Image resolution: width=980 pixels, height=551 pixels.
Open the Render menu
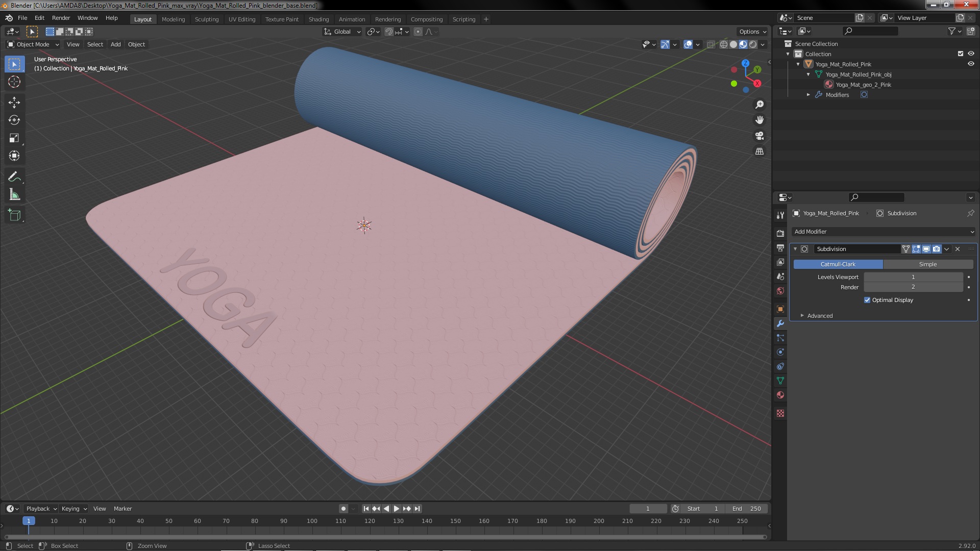click(61, 18)
